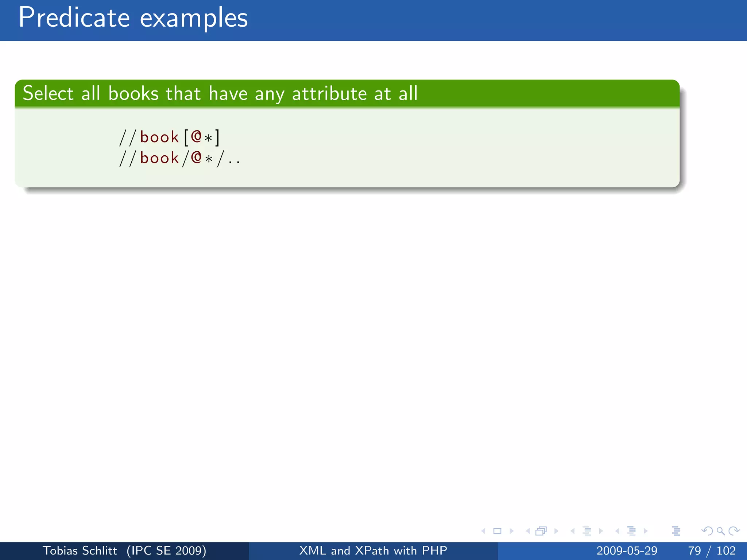Go to the next frame arrow
Image resolution: width=747 pixels, height=560 pixels.
click(x=556, y=531)
